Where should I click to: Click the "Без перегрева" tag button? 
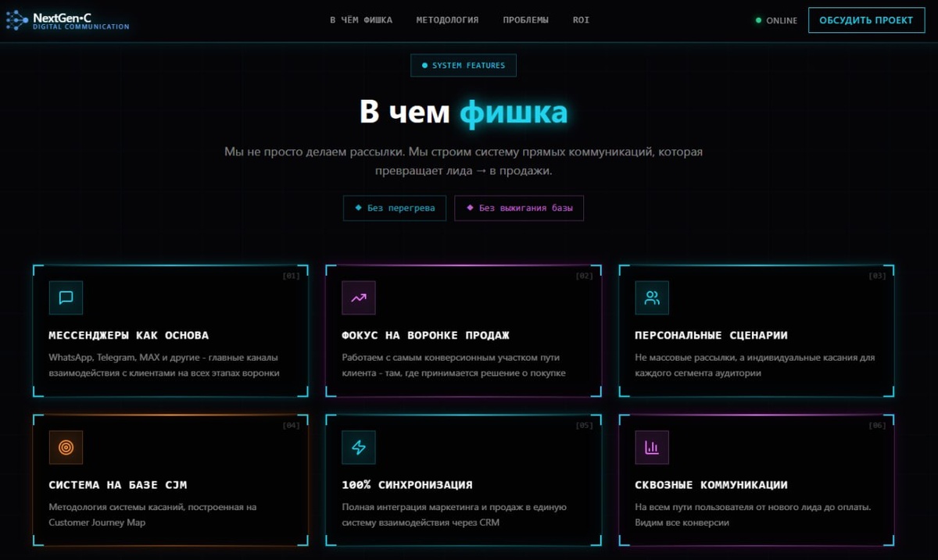click(395, 209)
